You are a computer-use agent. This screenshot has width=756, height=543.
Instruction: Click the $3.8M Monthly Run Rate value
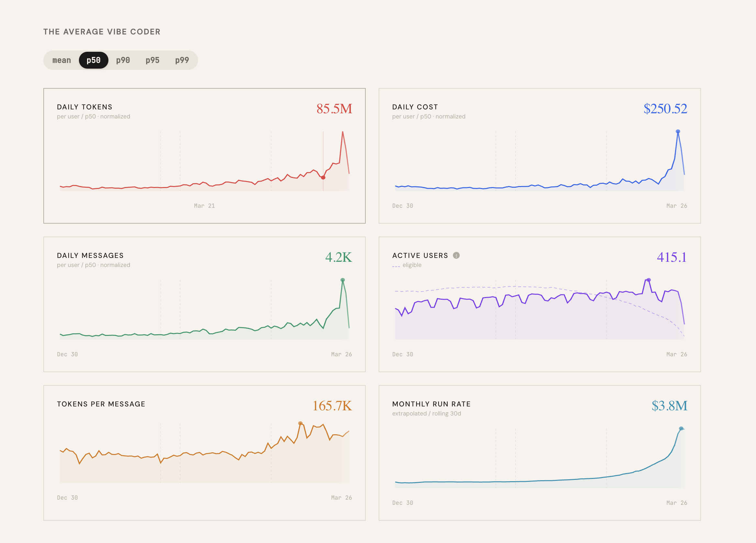coord(669,406)
